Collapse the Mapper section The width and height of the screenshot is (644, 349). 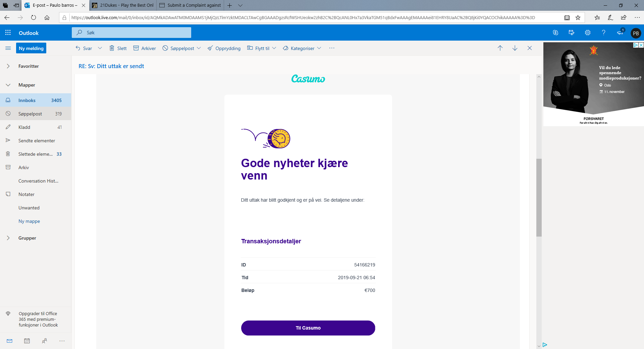[x=8, y=85]
